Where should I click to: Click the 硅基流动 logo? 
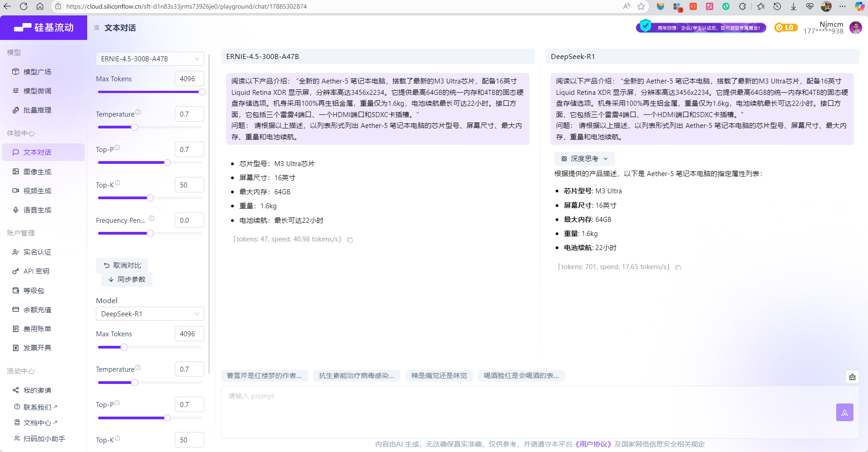pos(44,28)
